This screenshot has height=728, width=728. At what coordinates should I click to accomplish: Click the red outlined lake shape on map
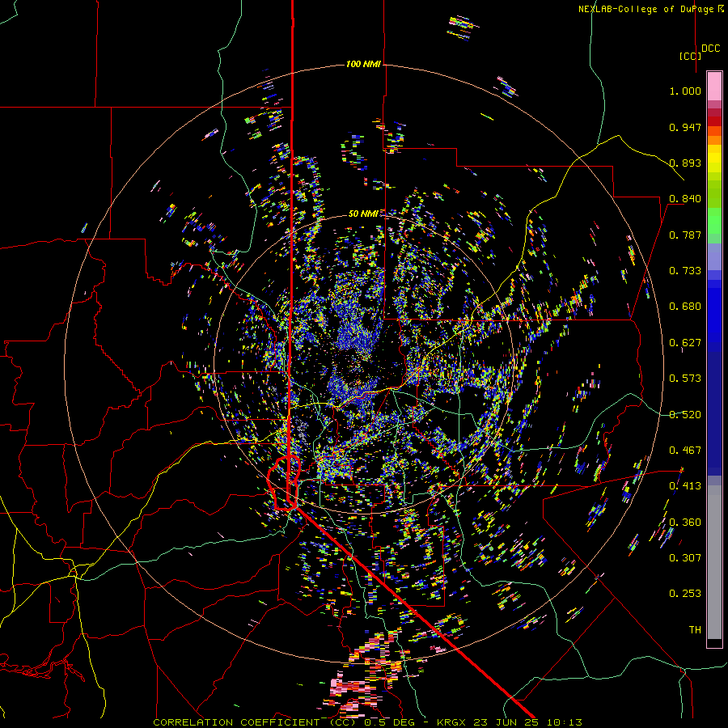tap(285, 484)
